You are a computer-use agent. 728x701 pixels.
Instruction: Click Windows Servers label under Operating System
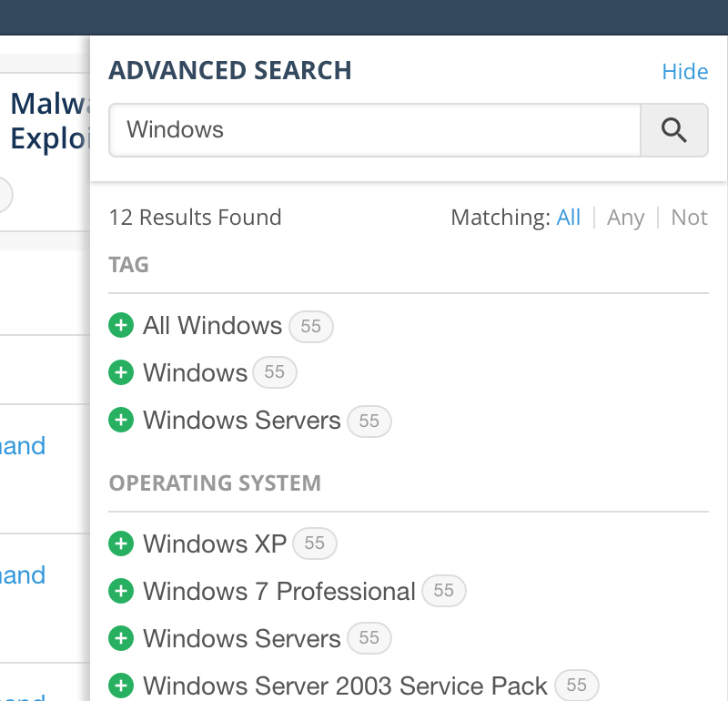pyautogui.click(x=242, y=639)
